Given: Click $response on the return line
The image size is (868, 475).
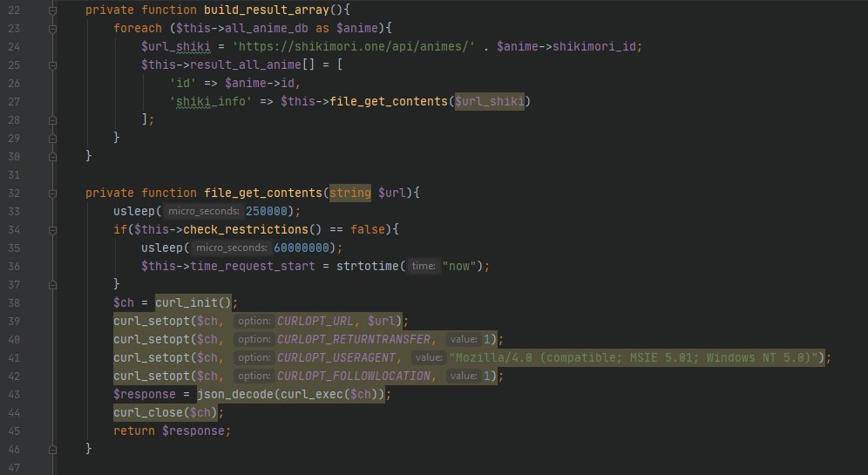Looking at the screenshot, I should pyautogui.click(x=193, y=431).
